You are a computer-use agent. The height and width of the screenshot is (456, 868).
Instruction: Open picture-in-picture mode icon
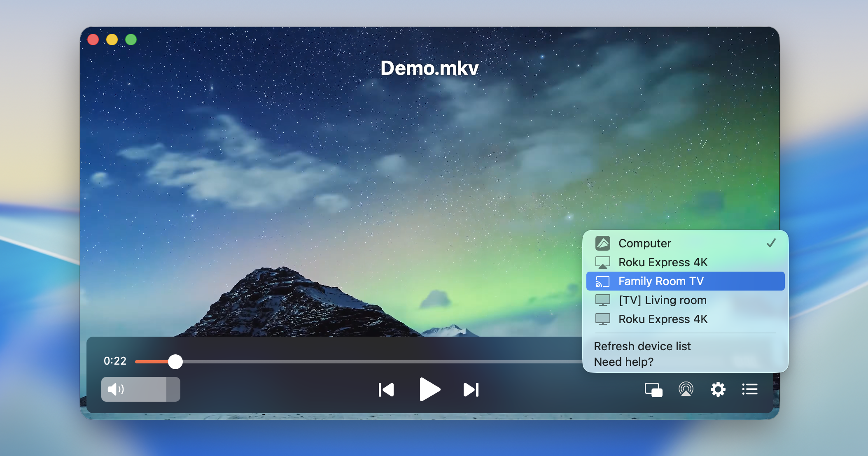point(653,390)
